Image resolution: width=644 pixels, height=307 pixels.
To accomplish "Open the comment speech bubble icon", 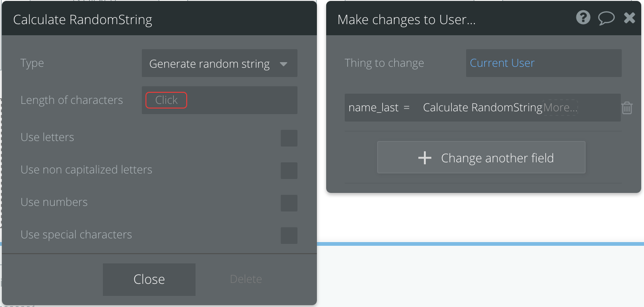I will click(606, 18).
